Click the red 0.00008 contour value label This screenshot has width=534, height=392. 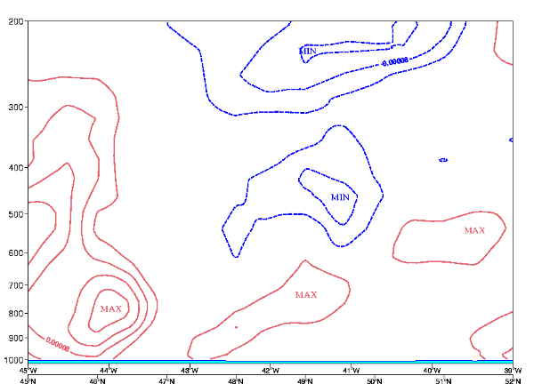tap(57, 341)
